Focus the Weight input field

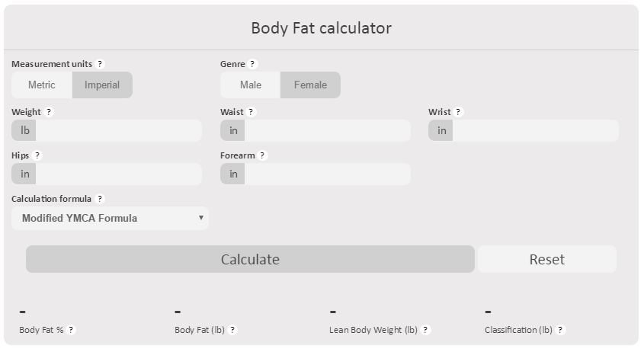(x=118, y=130)
